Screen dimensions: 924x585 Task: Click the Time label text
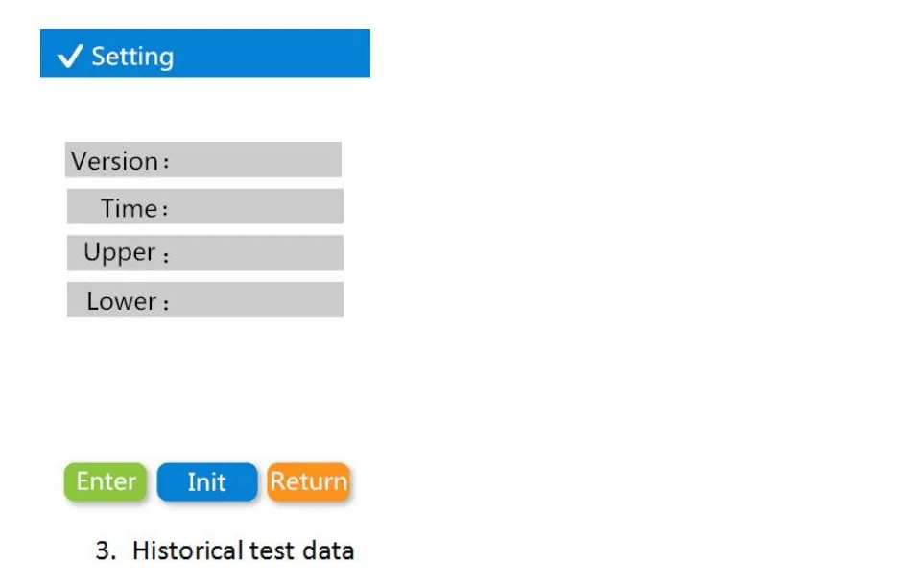[x=129, y=208]
